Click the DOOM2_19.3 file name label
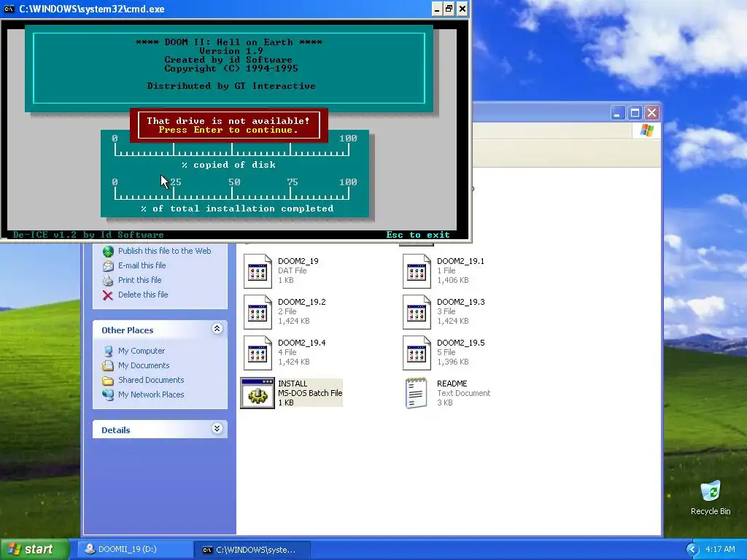Screen dimensions: 747x560 pos(461,302)
